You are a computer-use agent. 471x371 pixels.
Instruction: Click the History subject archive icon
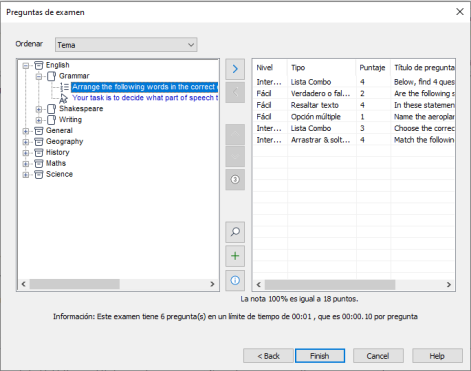point(39,152)
